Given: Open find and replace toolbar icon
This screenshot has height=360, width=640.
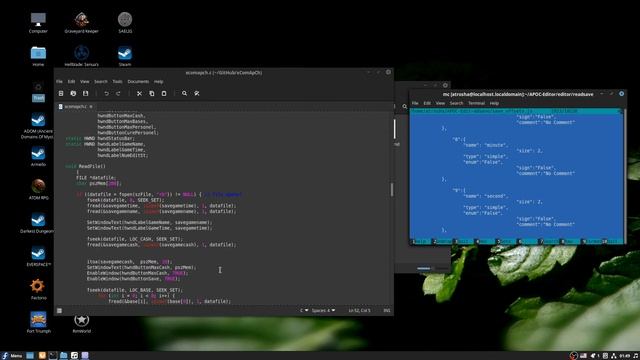Looking at the screenshot, I should click(x=197, y=93).
